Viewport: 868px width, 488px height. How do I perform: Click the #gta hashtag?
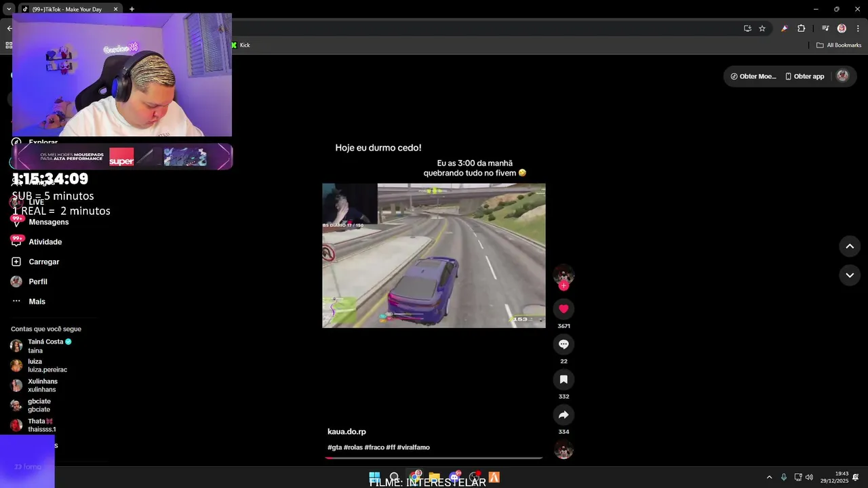pos(334,447)
